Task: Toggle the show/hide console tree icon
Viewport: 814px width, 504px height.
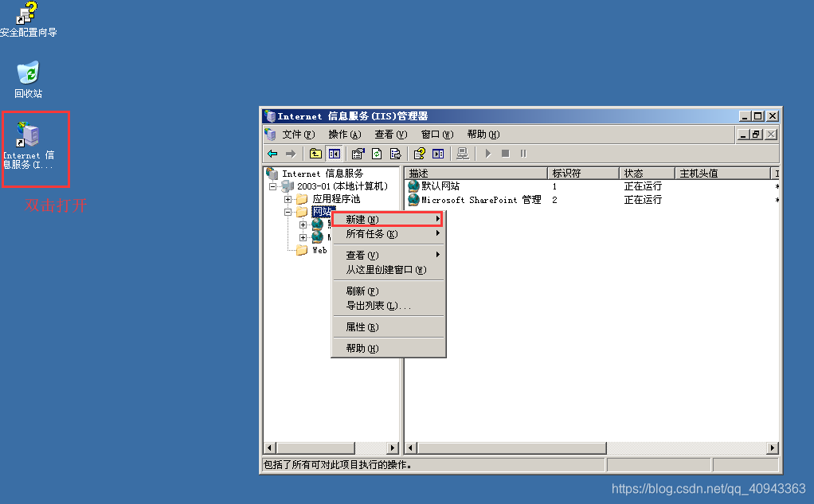Action: pyautogui.click(x=335, y=154)
